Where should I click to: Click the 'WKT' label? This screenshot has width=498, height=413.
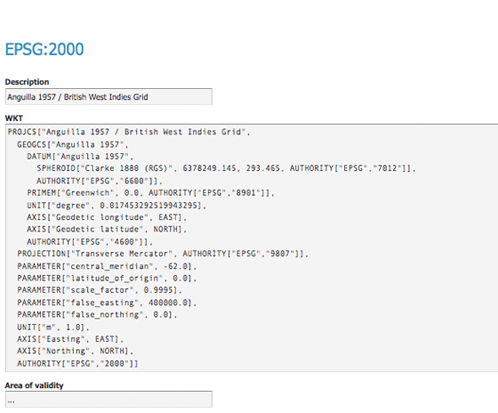(14, 118)
